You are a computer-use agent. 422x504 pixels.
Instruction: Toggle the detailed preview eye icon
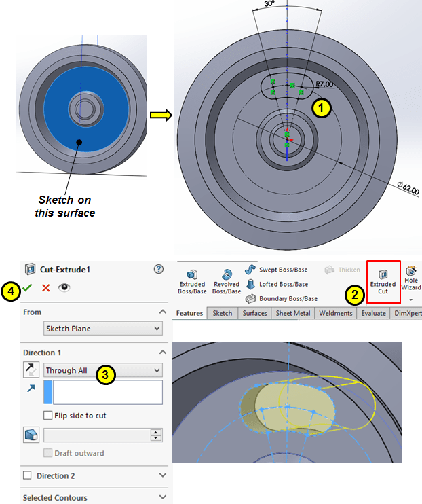click(x=64, y=287)
